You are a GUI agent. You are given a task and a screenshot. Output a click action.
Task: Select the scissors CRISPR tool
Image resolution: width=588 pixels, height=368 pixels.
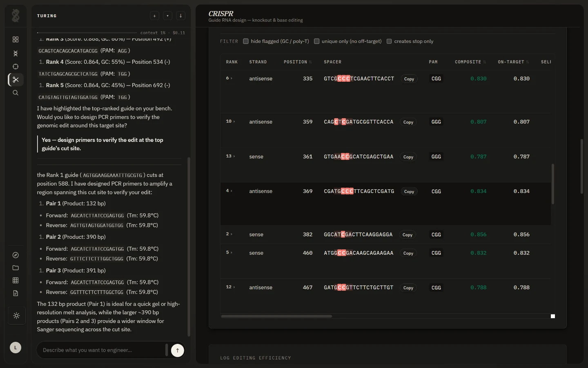(16, 80)
